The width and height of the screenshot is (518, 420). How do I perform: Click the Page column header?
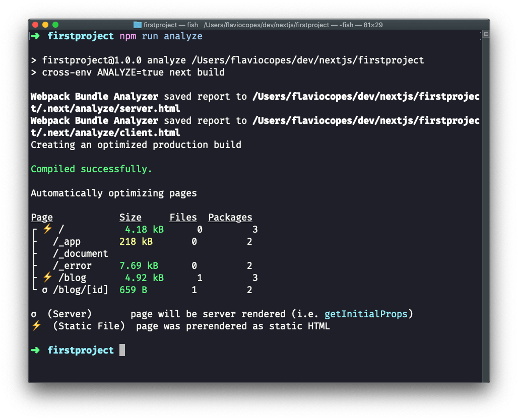tap(42, 217)
